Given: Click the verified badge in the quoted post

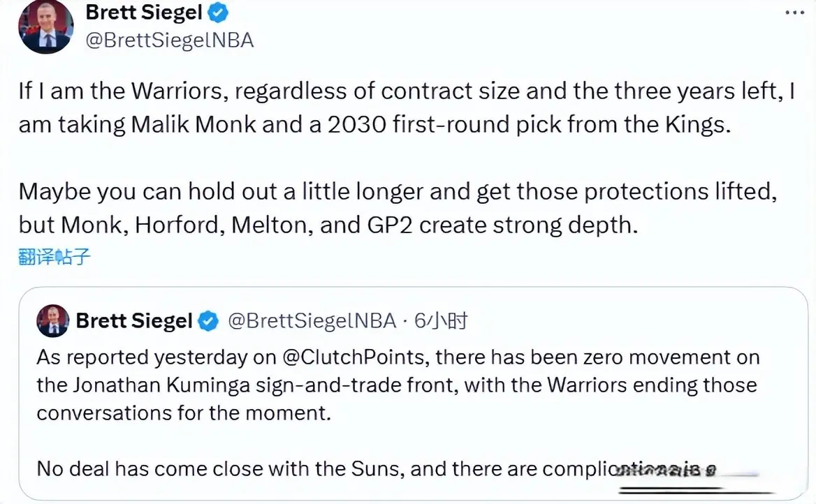Looking at the screenshot, I should 207,321.
